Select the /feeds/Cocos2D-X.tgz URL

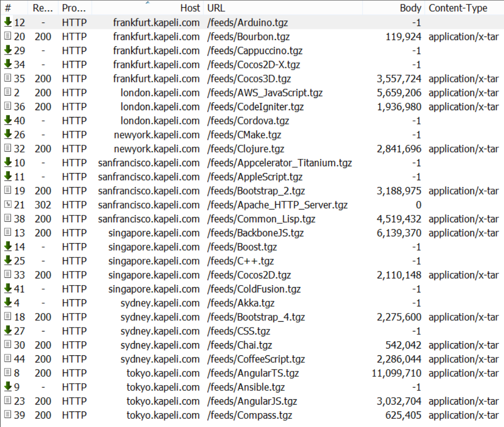254,64
